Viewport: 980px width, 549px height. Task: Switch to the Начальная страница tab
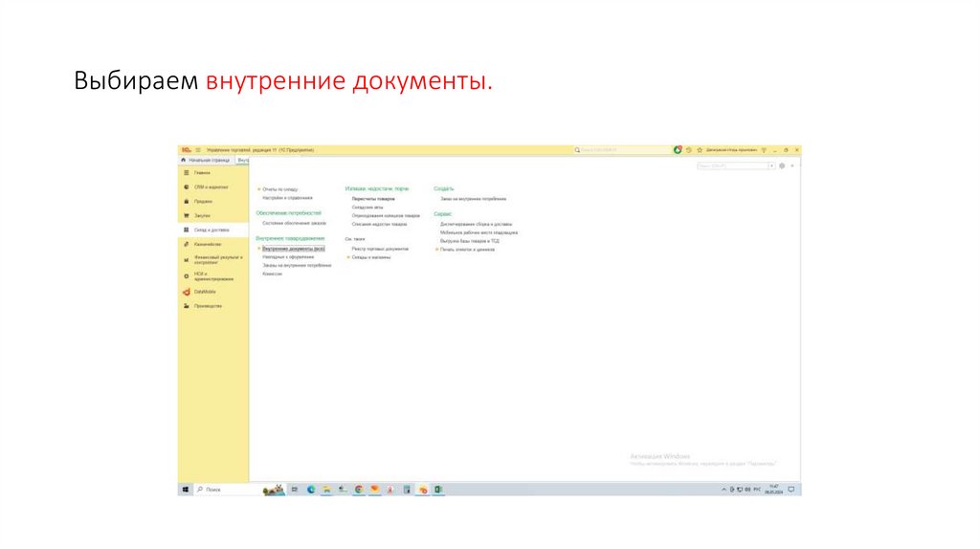click(206, 160)
